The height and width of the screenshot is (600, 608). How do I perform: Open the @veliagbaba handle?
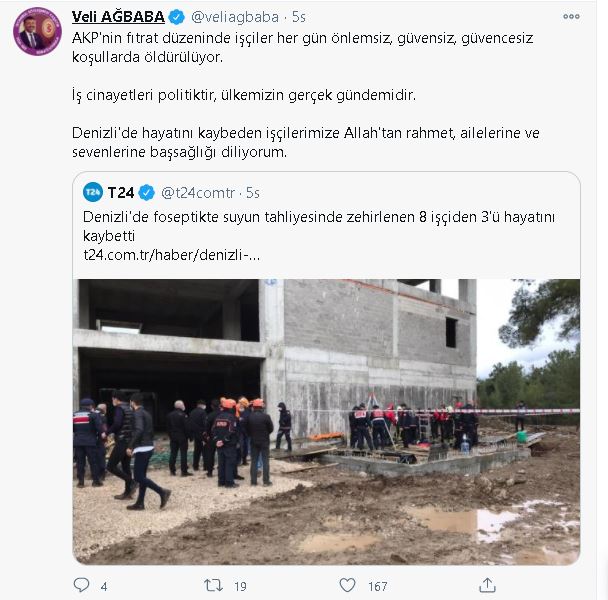pos(235,17)
